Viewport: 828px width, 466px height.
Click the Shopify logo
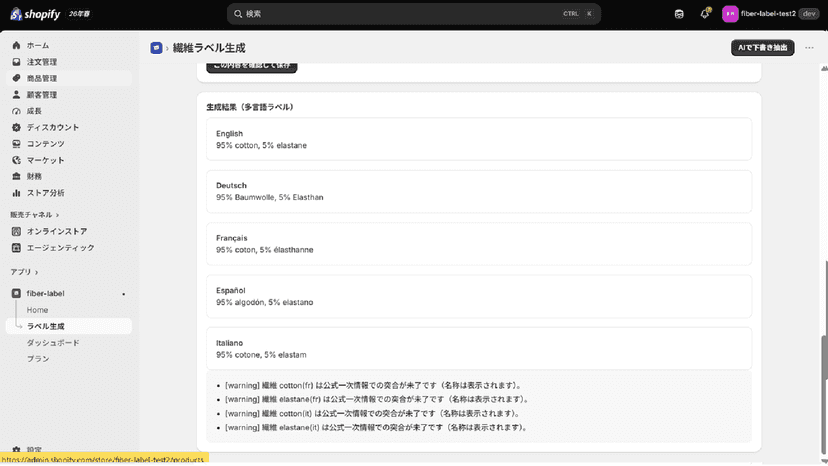[35, 14]
